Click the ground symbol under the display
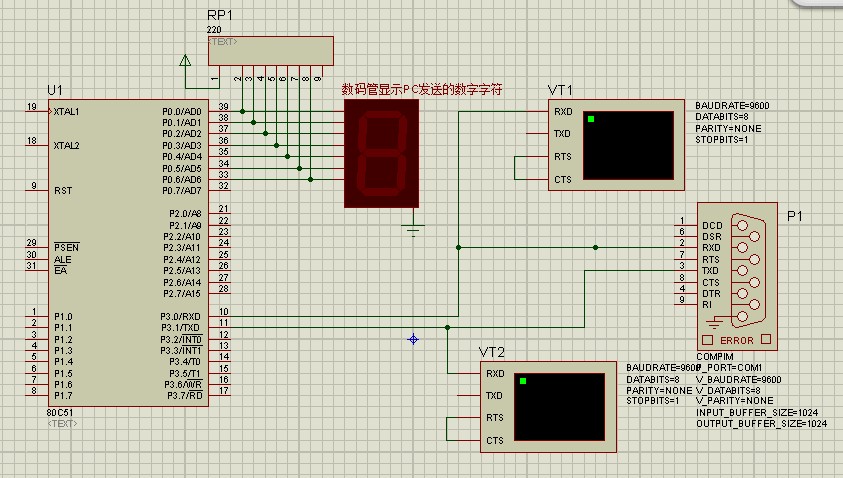This screenshot has width=843, height=478. tap(413, 230)
